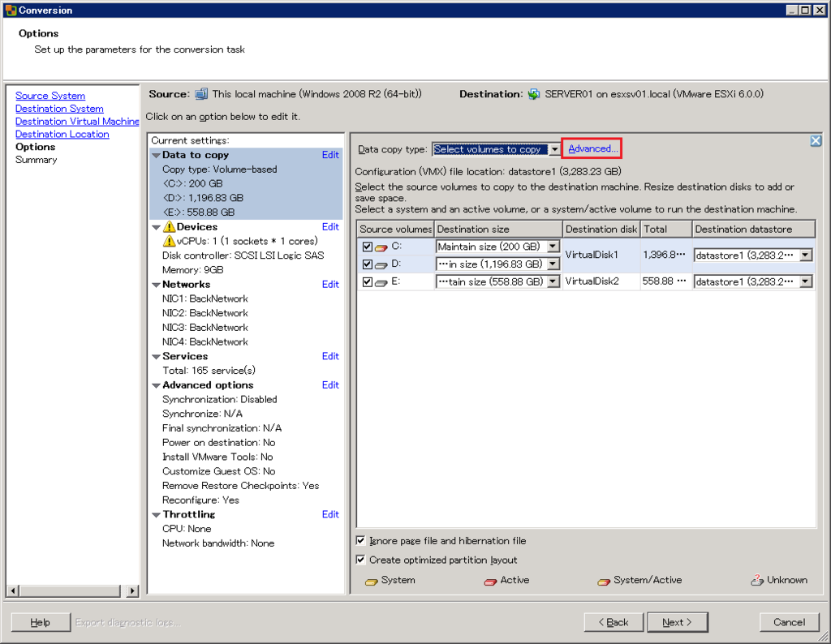Click the C: system/active volume icon
The height and width of the screenshot is (644, 831).
381,247
